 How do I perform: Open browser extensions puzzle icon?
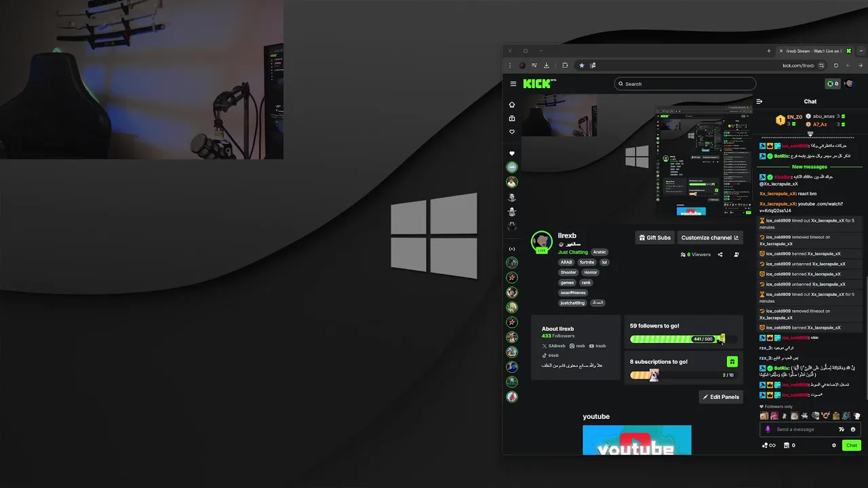tap(565, 66)
